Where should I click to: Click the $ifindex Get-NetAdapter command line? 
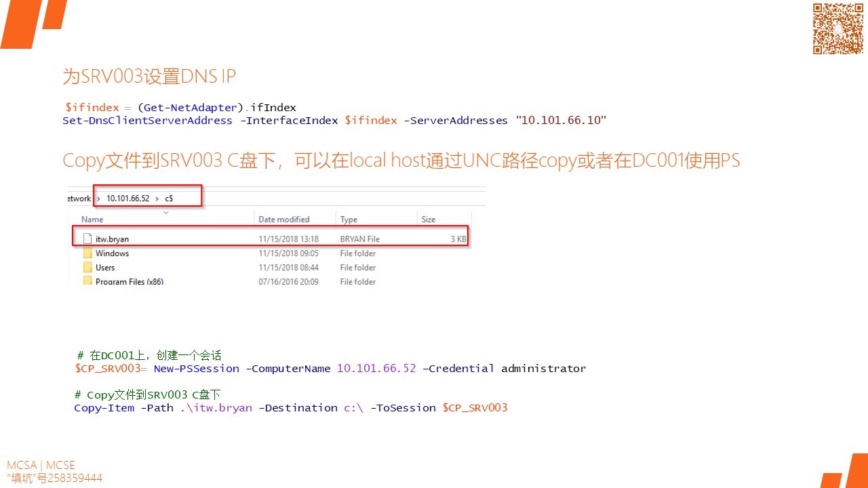click(180, 108)
